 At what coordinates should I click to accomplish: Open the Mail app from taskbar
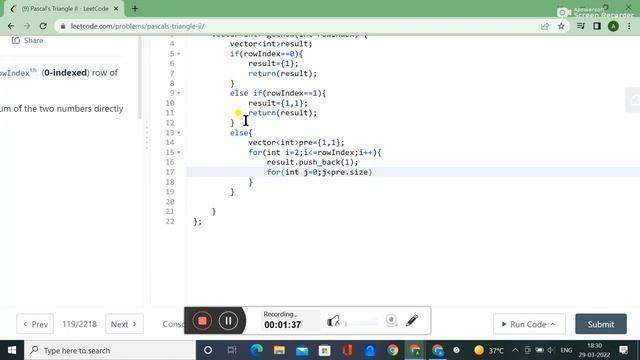tap(302, 350)
